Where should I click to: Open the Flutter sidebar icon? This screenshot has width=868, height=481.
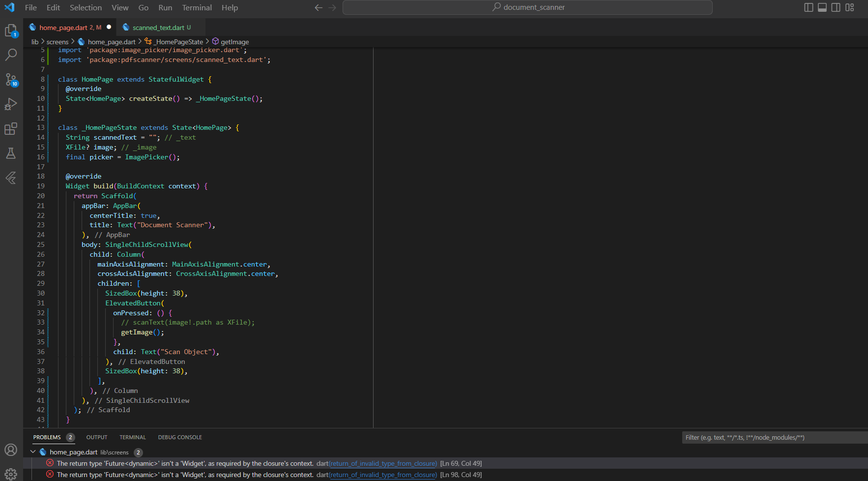click(x=11, y=178)
